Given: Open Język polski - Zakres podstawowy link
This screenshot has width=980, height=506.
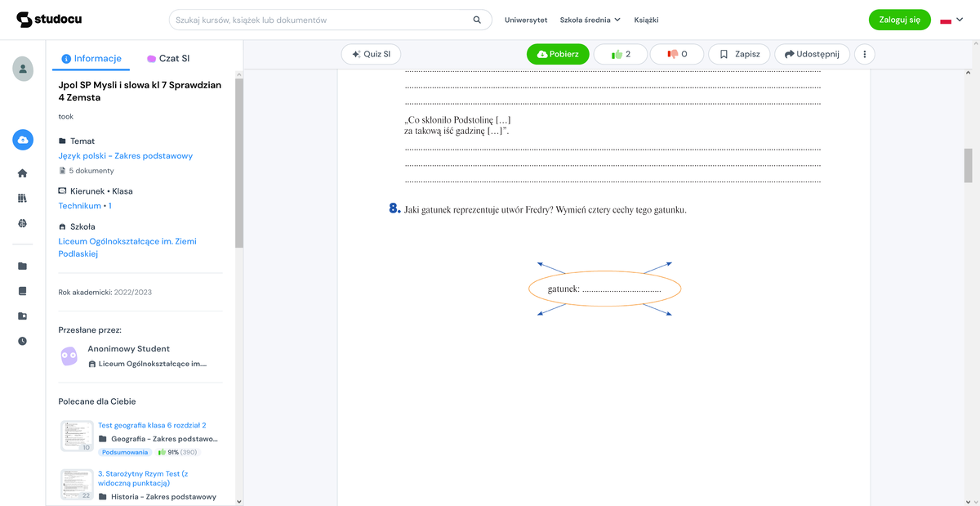Looking at the screenshot, I should (126, 155).
